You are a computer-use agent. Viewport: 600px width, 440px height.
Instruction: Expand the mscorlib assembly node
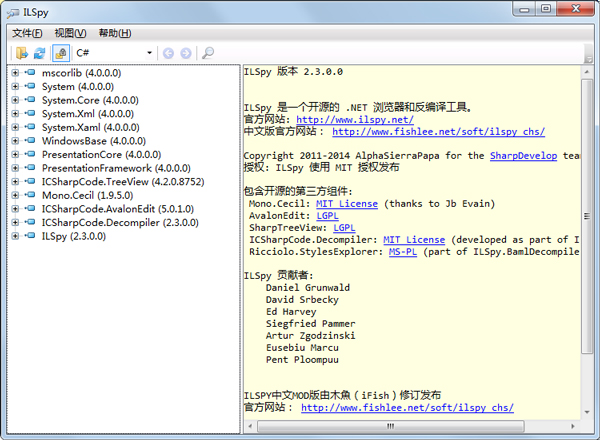coord(15,73)
